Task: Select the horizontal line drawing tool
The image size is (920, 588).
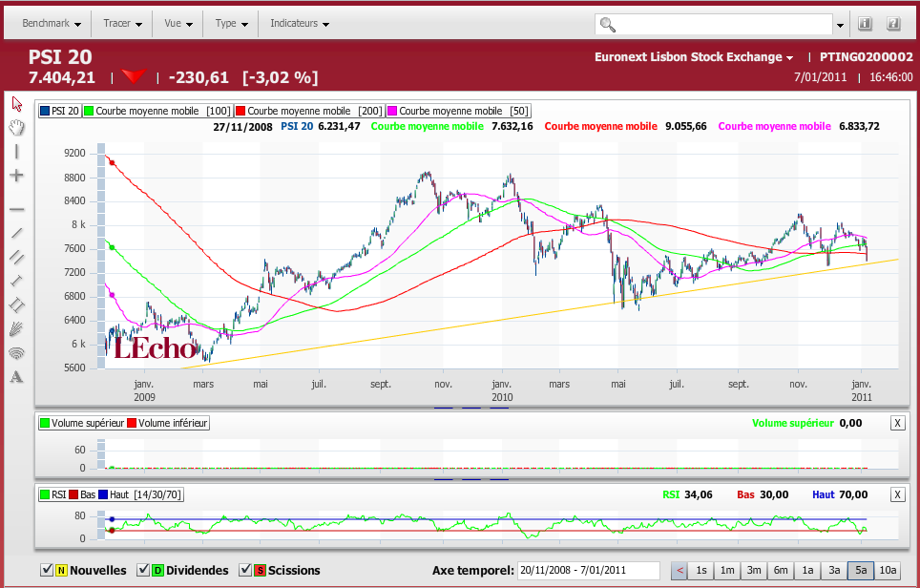Action: click(17, 209)
